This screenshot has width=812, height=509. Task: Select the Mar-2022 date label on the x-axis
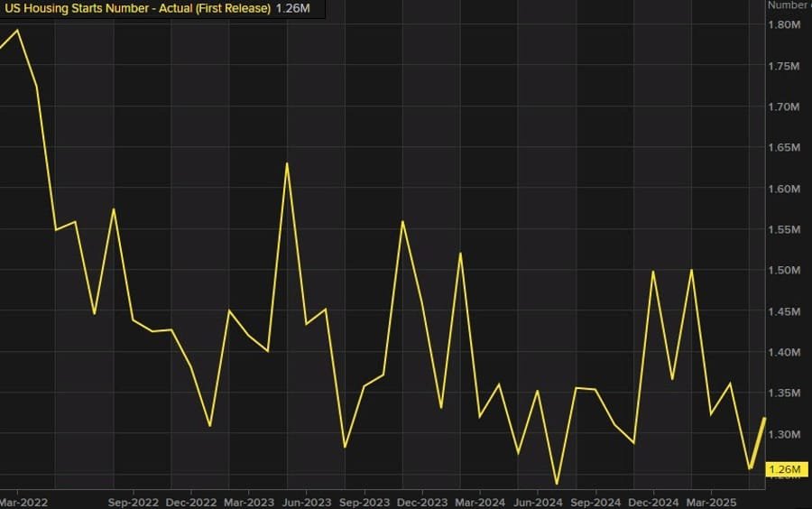(23, 499)
